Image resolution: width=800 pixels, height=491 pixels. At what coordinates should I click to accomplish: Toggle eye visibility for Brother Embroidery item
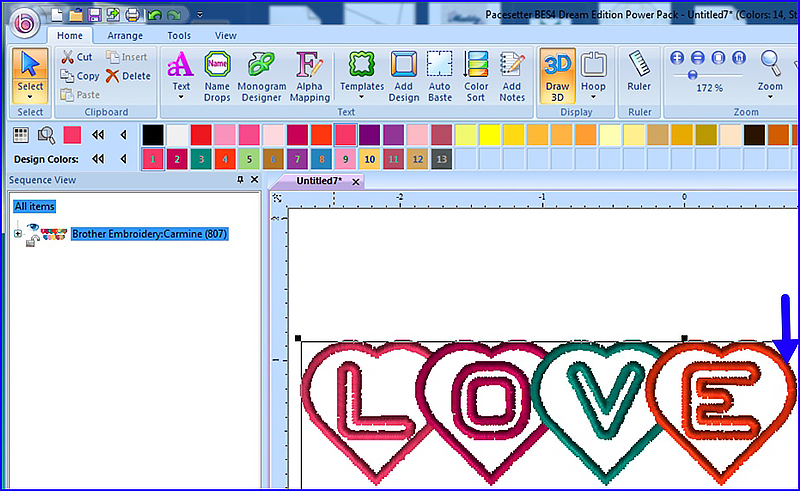(33, 227)
